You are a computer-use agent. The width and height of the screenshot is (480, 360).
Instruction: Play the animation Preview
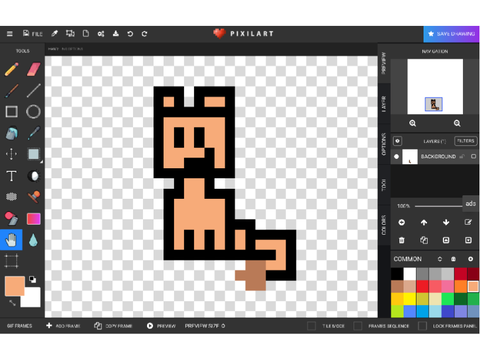click(x=161, y=326)
